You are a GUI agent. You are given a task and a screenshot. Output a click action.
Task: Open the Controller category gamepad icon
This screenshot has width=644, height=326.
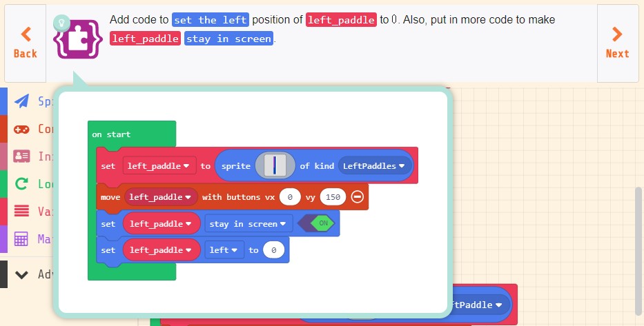[21, 129]
